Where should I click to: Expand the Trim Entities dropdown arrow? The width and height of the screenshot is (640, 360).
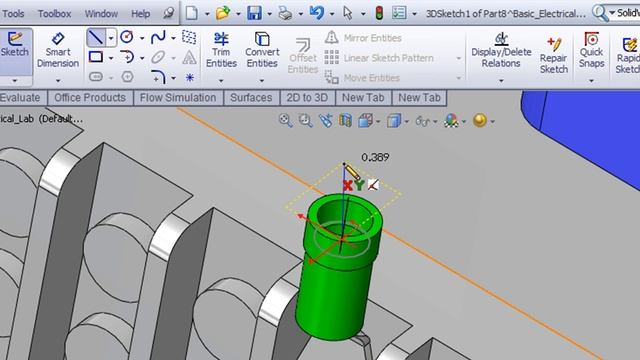click(221, 81)
